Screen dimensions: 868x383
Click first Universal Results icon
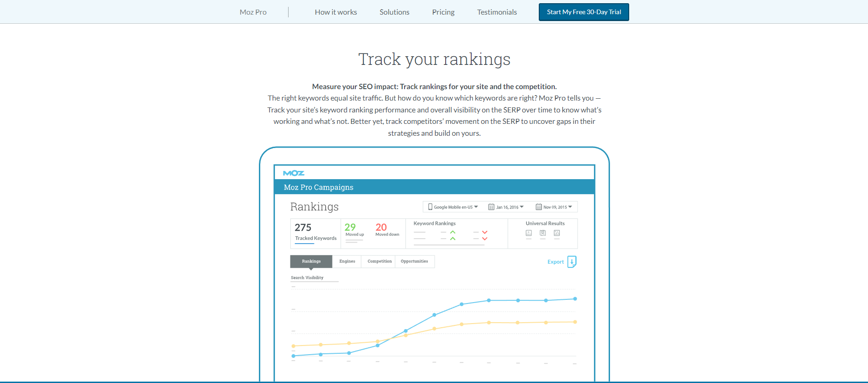point(529,233)
